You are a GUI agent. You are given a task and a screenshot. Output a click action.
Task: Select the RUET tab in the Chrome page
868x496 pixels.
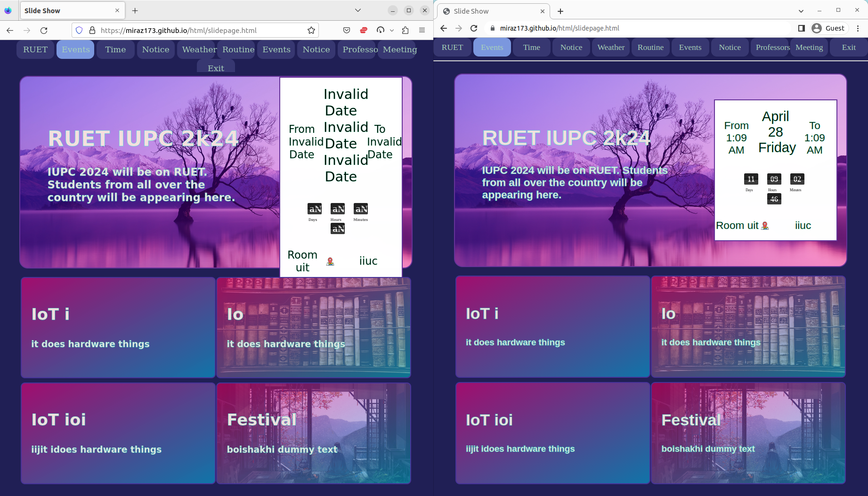pyautogui.click(x=452, y=47)
